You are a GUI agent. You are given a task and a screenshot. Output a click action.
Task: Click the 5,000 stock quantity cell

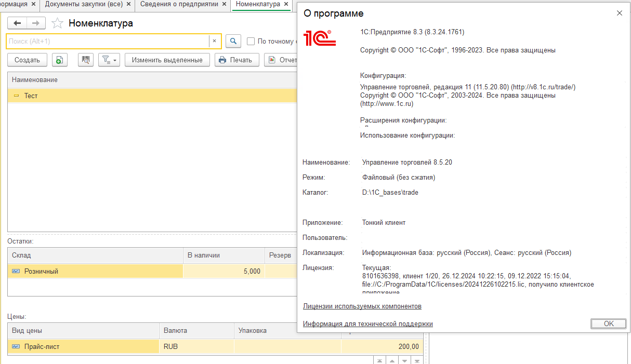click(x=224, y=271)
